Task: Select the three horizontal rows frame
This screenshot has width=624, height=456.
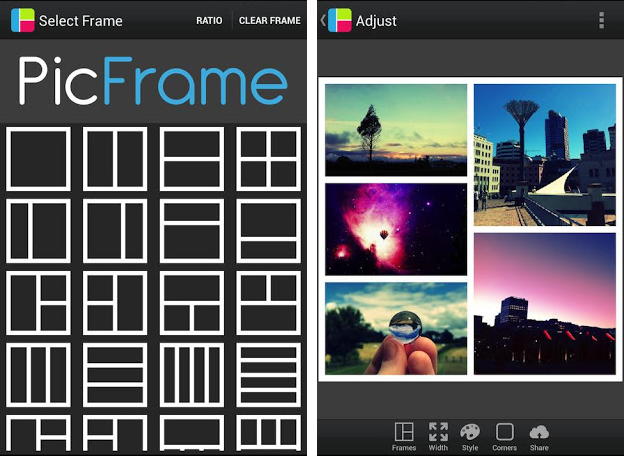Action: click(x=115, y=375)
